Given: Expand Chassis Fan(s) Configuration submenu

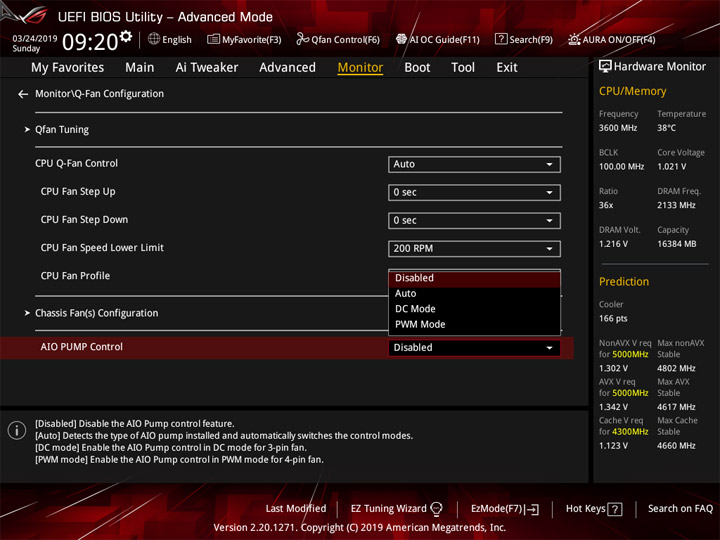Looking at the screenshot, I should 96,313.
